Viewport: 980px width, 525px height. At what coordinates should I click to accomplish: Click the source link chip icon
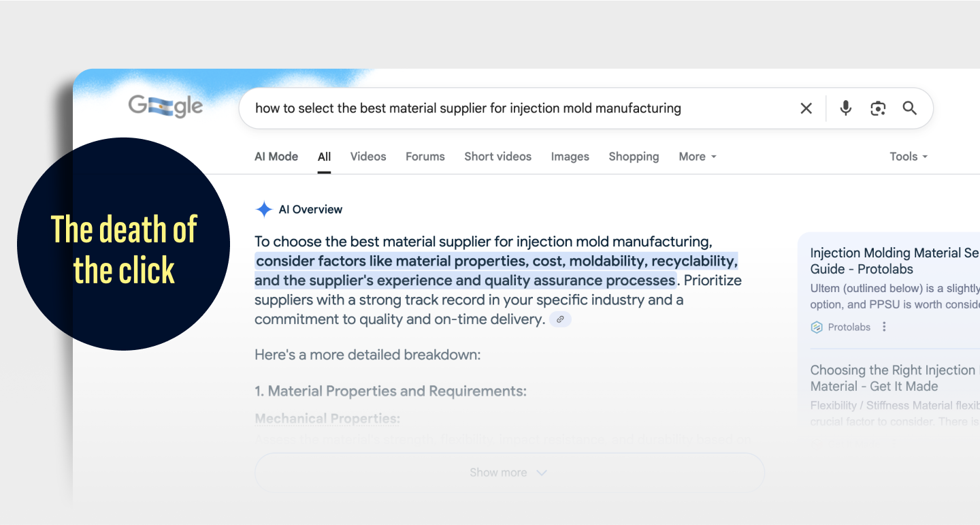560,319
